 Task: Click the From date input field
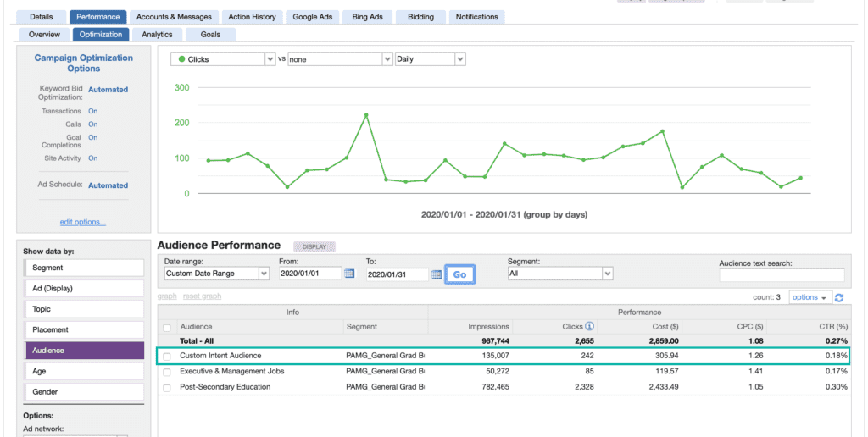point(310,274)
